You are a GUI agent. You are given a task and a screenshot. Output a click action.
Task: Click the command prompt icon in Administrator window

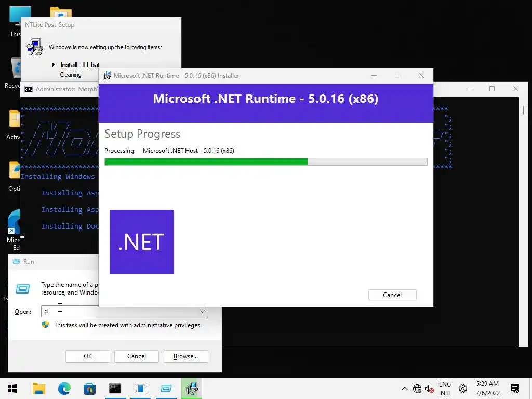[29, 89]
